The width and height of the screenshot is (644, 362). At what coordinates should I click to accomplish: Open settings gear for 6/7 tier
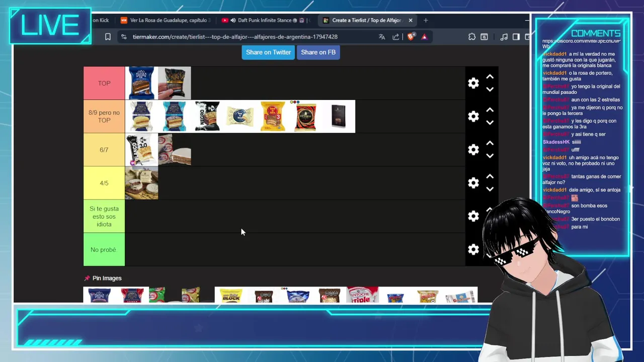[473, 150]
